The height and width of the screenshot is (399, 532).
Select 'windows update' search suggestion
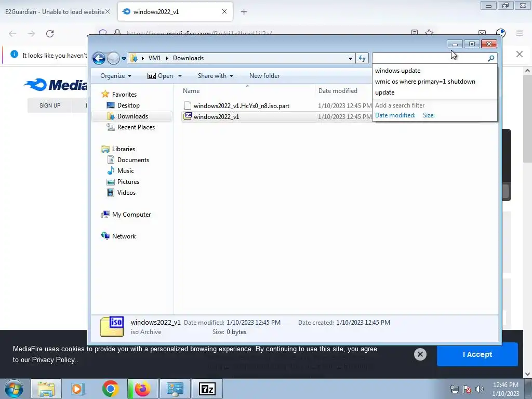(x=397, y=71)
